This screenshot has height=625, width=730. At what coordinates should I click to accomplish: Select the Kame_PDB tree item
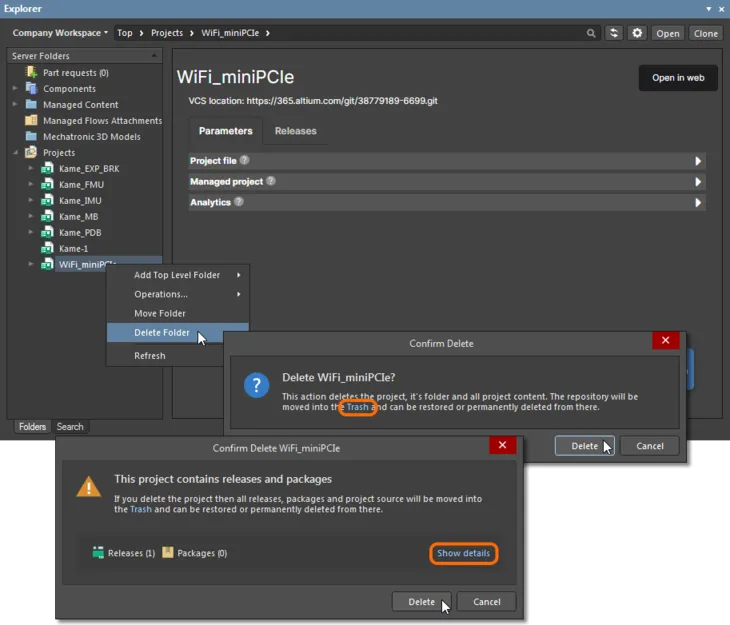[x=80, y=232]
